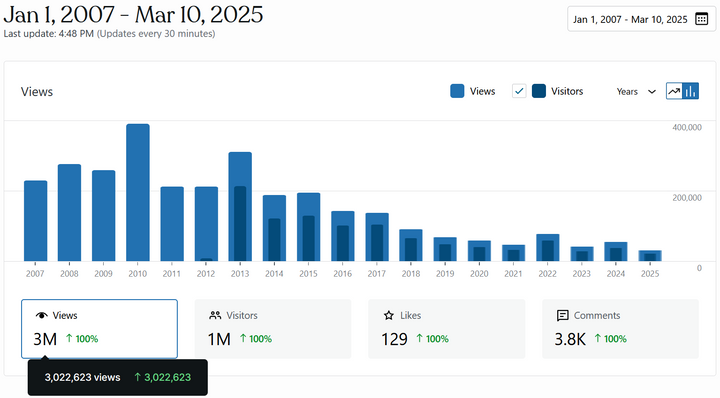Click the 3.8K comments count

[x=570, y=339]
